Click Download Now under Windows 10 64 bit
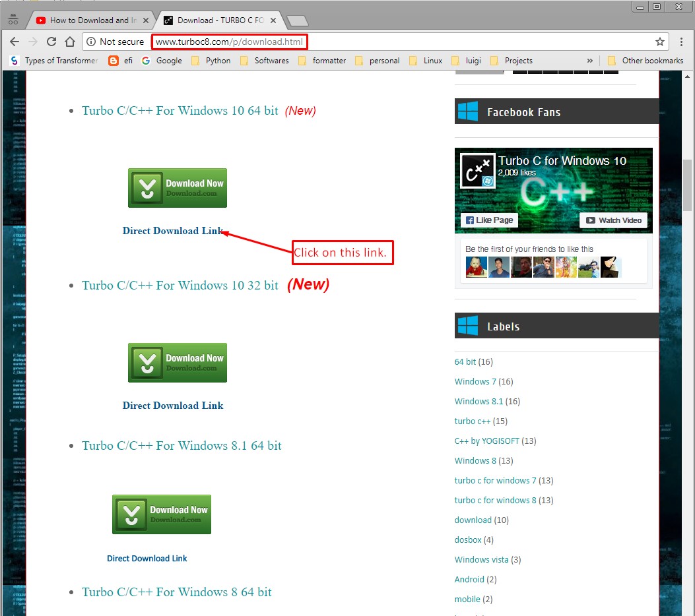695x616 pixels. [x=178, y=188]
